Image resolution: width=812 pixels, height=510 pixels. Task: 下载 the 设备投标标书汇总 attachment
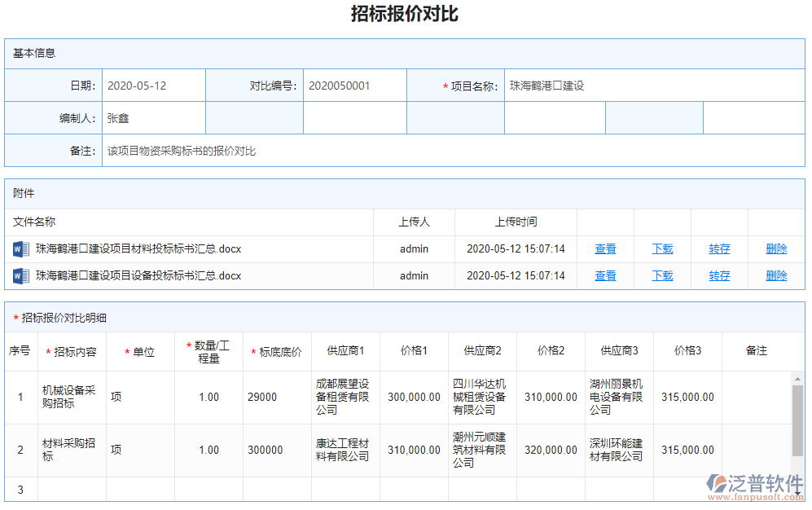tap(662, 275)
